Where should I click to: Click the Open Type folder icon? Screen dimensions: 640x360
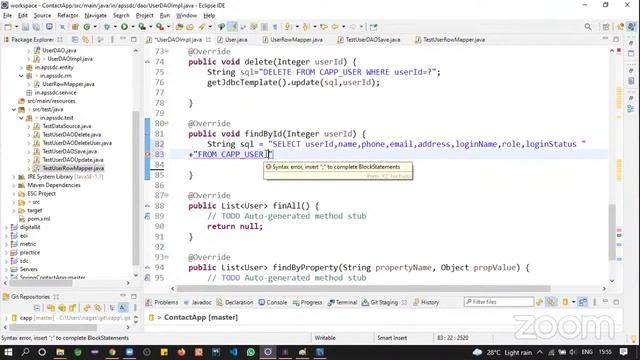[179, 27]
